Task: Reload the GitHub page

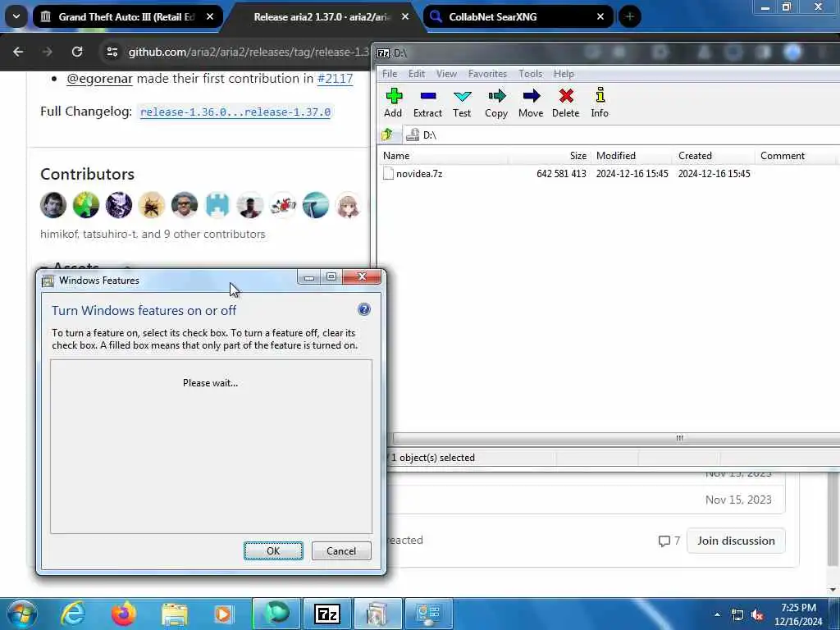Action: (x=77, y=52)
